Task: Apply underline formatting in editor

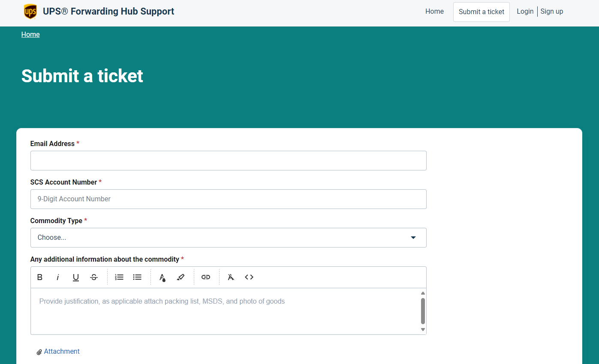Action: (x=76, y=277)
